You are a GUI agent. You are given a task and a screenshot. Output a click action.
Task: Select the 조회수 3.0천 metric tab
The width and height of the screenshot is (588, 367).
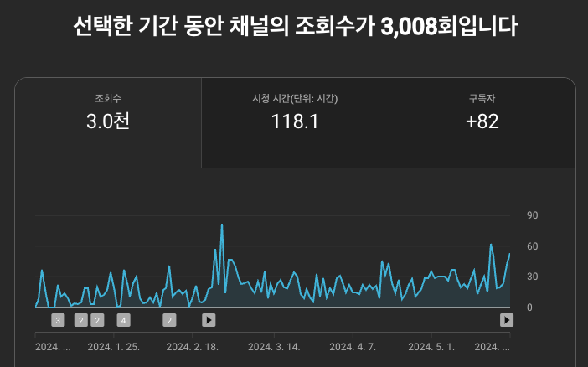click(x=108, y=123)
